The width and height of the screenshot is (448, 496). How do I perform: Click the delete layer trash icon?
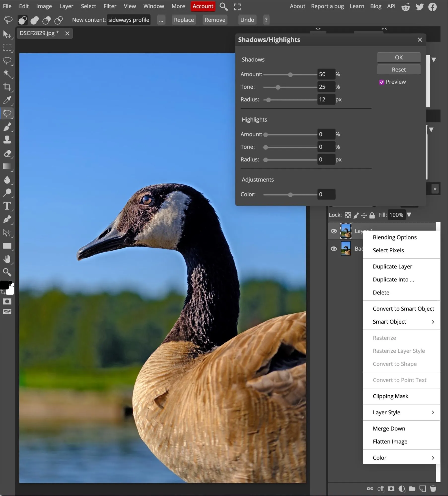[434, 489]
